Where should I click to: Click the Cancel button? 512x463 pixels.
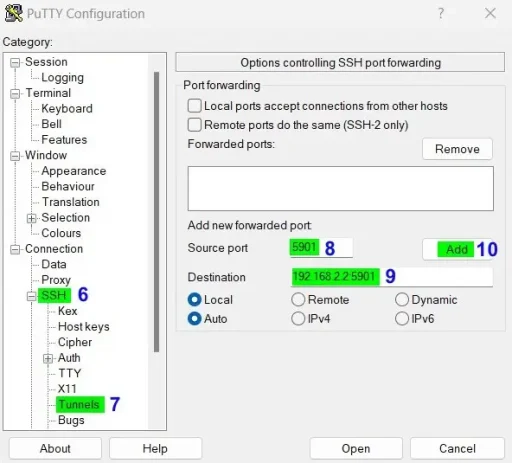pyautogui.click(x=457, y=449)
